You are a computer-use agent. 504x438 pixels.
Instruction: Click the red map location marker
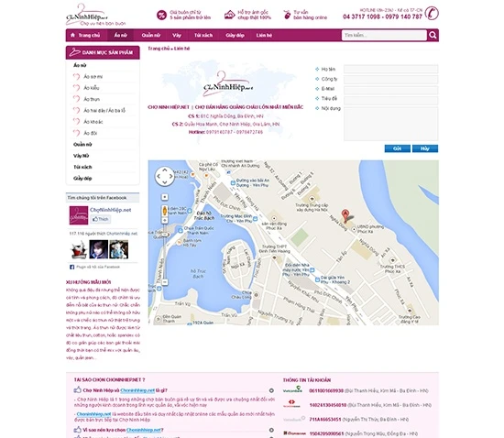click(x=345, y=215)
